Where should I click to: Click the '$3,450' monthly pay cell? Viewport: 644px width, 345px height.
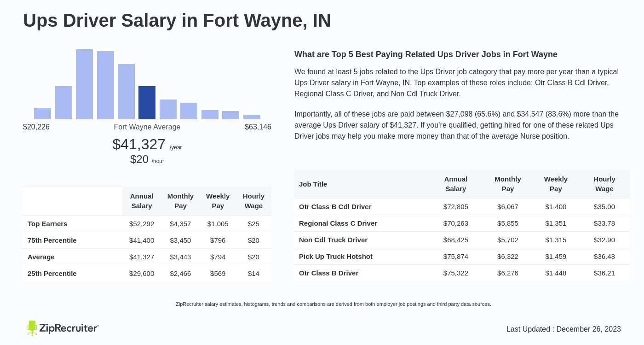click(180, 240)
